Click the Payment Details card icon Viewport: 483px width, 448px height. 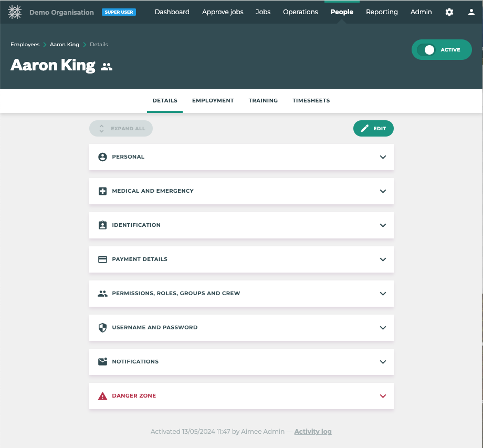[102, 259]
